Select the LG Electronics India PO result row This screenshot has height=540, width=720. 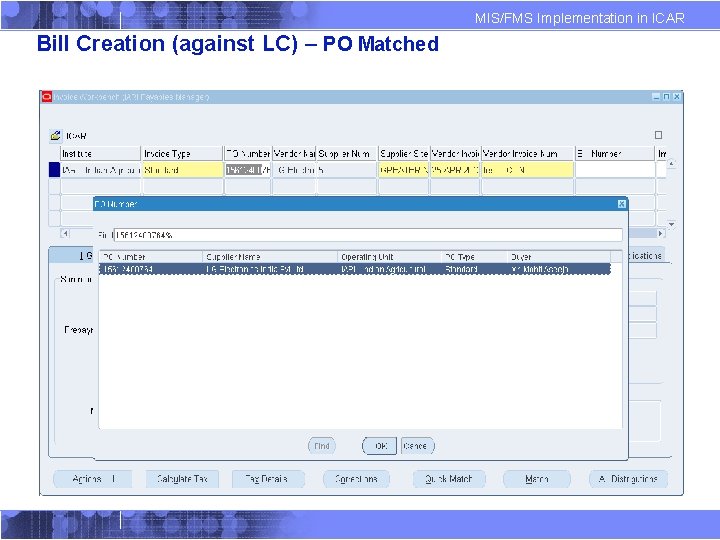tap(355, 269)
